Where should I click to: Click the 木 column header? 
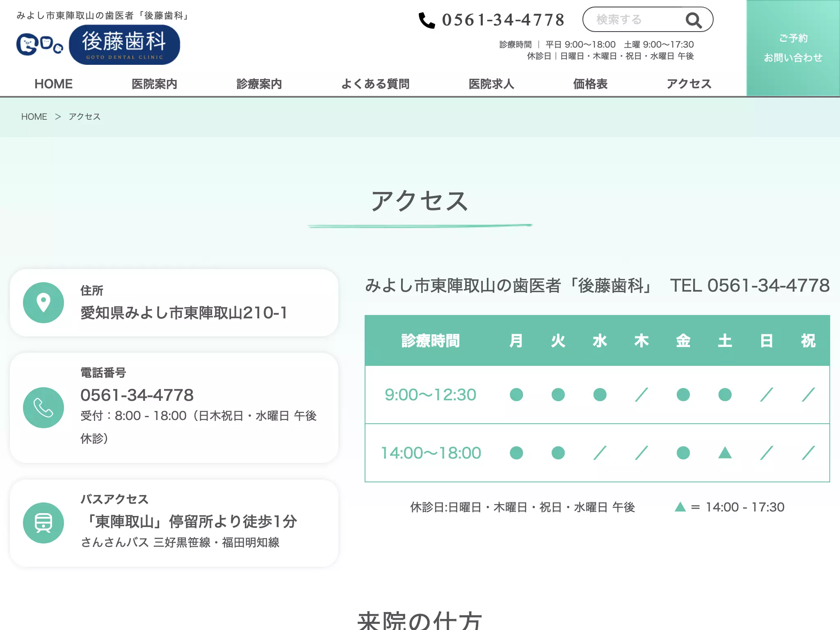642,341
